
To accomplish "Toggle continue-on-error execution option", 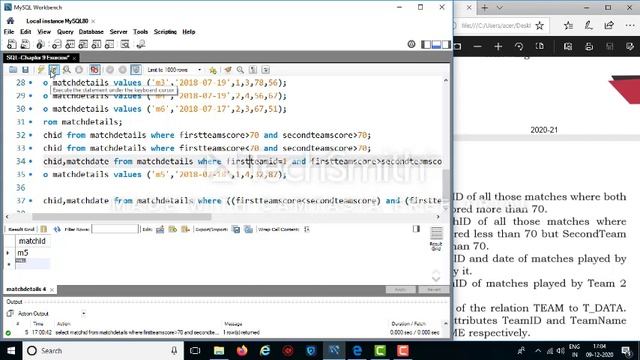I will [x=95, y=70].
